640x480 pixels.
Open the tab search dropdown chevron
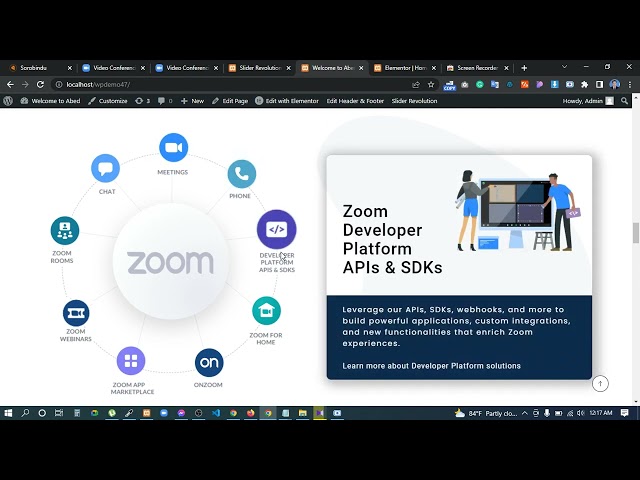click(564, 67)
